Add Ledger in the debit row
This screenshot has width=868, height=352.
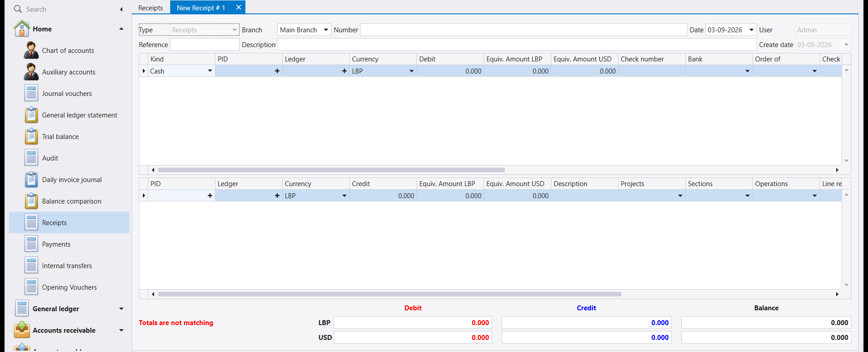click(x=344, y=71)
